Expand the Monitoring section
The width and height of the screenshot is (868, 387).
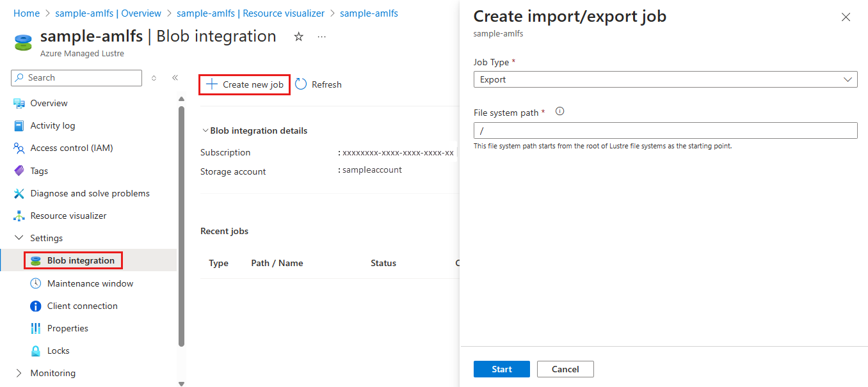[x=19, y=373]
